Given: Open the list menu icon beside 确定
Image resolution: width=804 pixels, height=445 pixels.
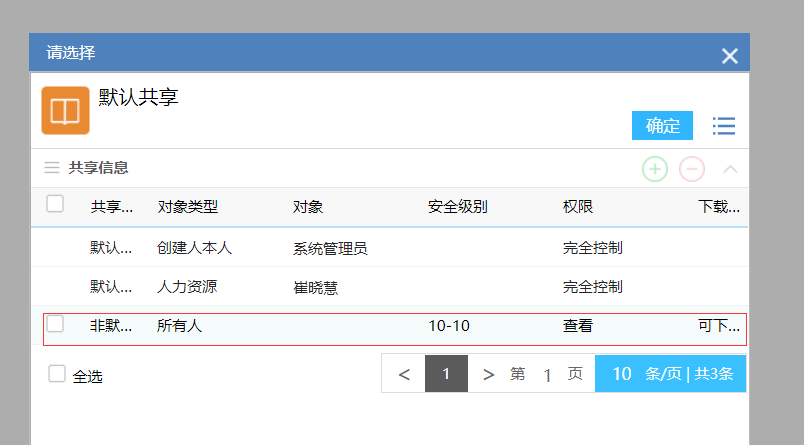Looking at the screenshot, I should tap(724, 126).
